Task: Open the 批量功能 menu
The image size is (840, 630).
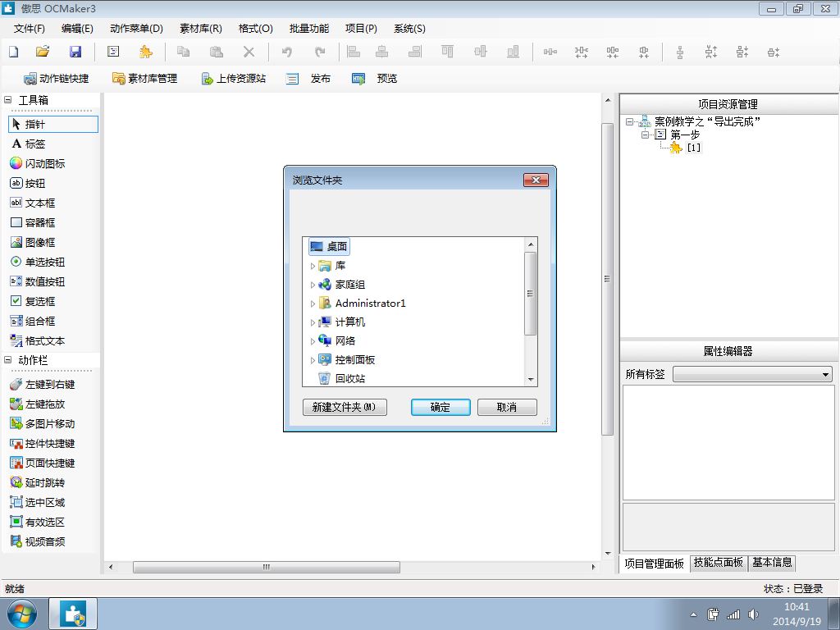Action: coord(309,29)
